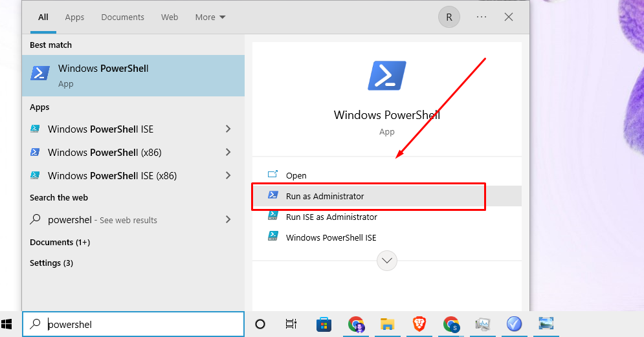Click 'powershel - See web results'

pos(133,220)
